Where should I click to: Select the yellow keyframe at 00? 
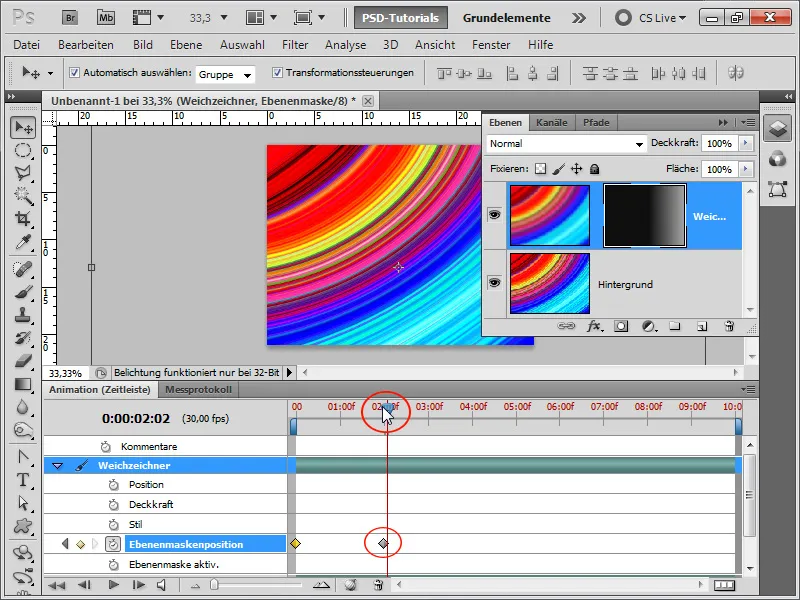click(295, 544)
